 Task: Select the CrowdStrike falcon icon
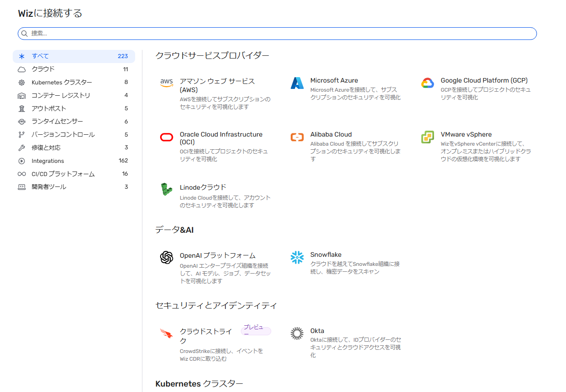pos(166,334)
